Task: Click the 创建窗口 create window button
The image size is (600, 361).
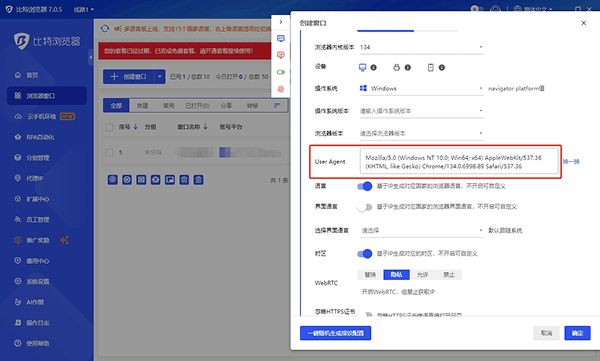Action: pyautogui.click(x=129, y=77)
